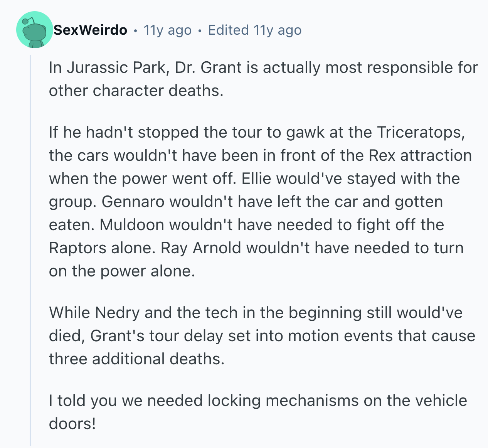Click the name "Gennaro" in the comment
488x448 pixels.
coord(133,201)
